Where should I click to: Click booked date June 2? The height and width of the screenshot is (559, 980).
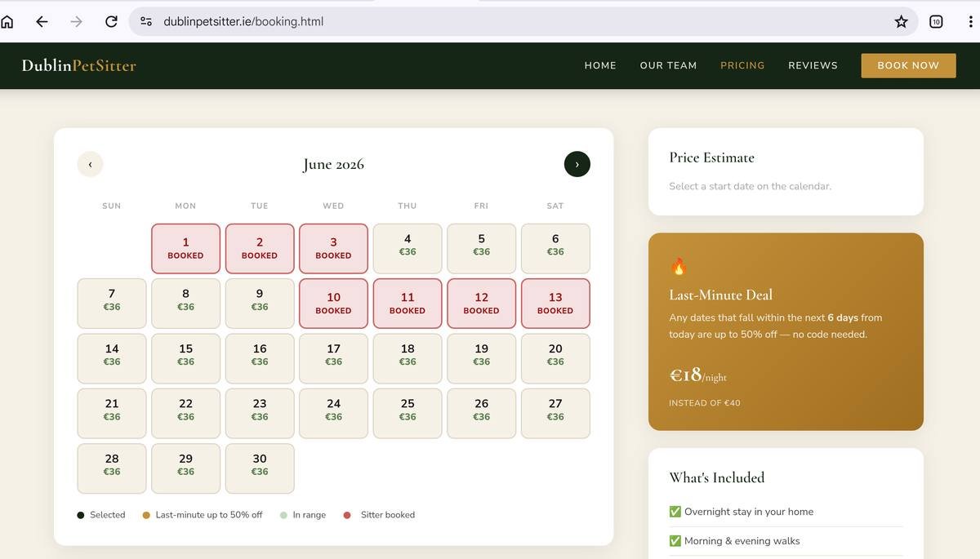(260, 248)
